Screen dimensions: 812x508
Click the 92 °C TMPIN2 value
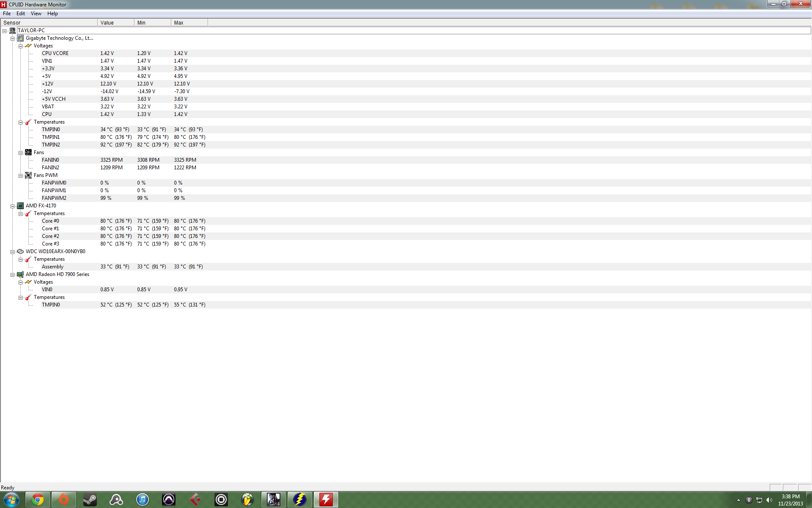[x=116, y=145]
